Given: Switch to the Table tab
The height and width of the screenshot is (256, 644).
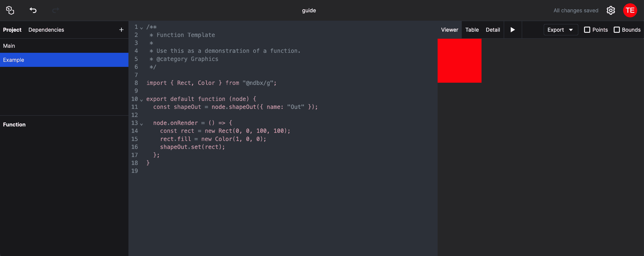Looking at the screenshot, I should [x=472, y=30].
